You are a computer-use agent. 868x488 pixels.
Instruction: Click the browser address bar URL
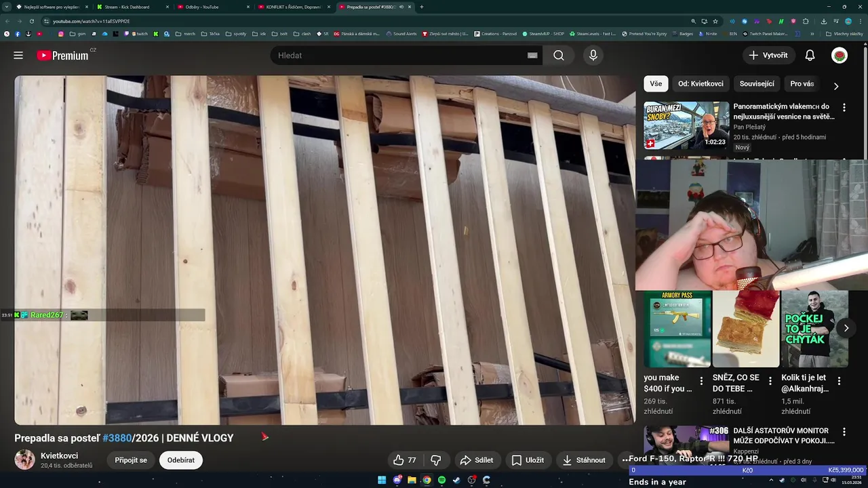click(x=92, y=21)
